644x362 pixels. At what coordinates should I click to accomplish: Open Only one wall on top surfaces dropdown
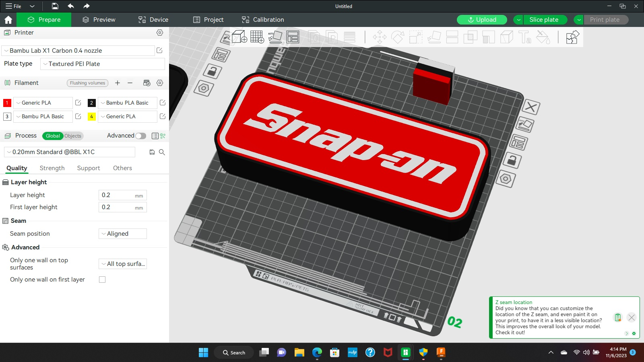pos(123,264)
